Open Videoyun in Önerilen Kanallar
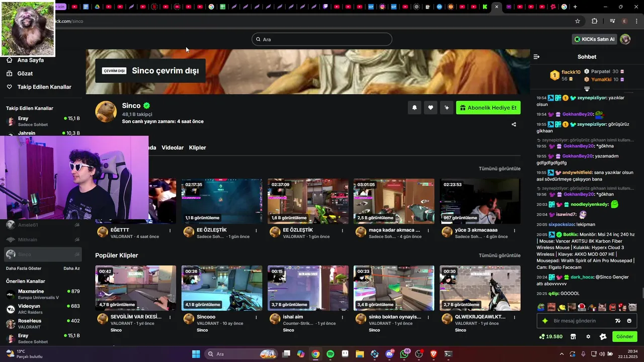Screen dimensions: 644x362 43,309
